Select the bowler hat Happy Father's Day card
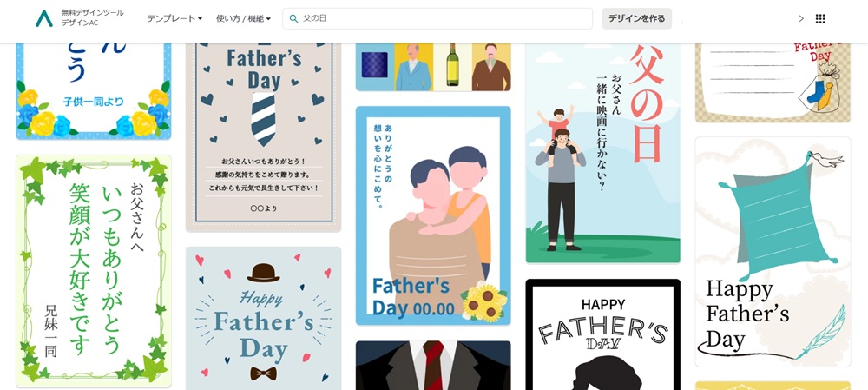868x390 pixels. click(264, 319)
